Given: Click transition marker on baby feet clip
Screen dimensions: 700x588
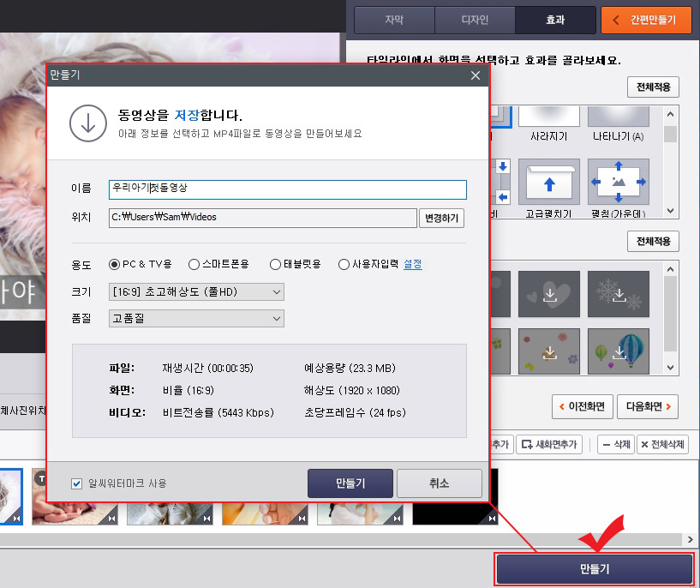Looking at the screenshot, I should click(x=302, y=519).
